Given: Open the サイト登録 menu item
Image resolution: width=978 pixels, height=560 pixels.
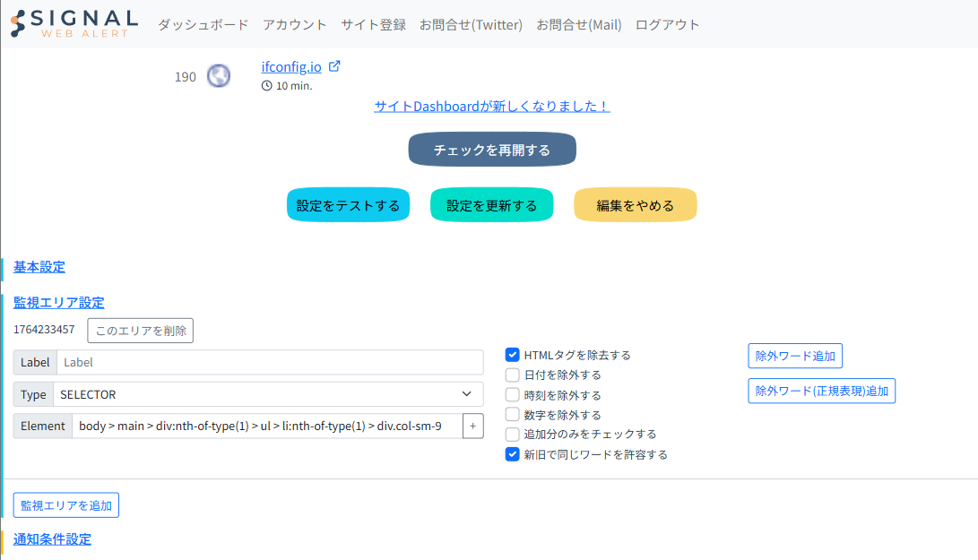Looking at the screenshot, I should (x=373, y=25).
